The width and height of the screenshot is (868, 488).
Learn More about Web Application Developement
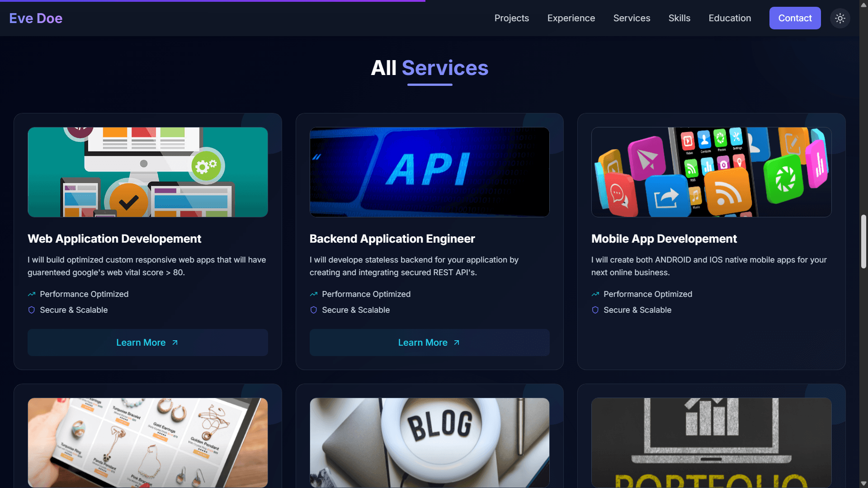[147, 343]
